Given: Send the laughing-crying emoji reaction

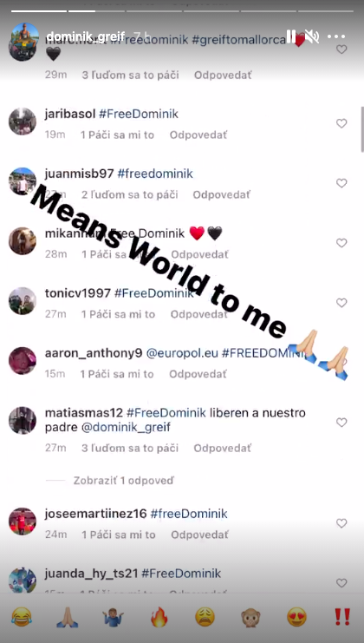Looking at the screenshot, I should click(22, 617).
